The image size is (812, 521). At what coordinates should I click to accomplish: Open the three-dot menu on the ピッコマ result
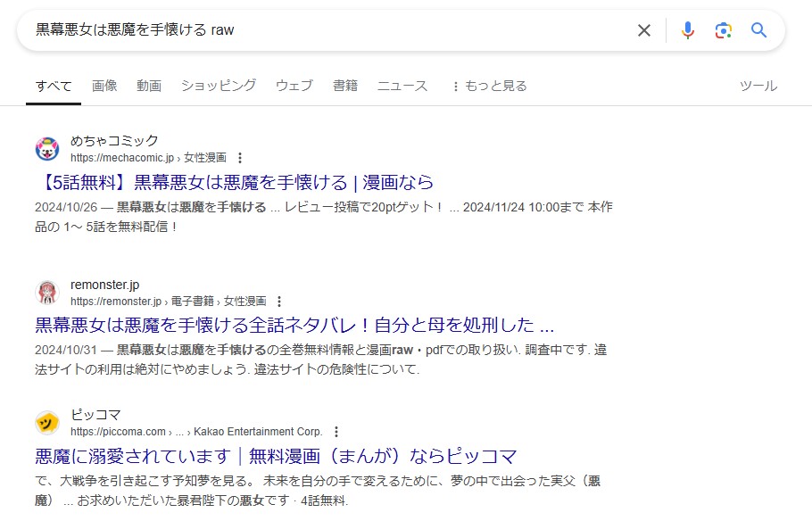click(337, 430)
